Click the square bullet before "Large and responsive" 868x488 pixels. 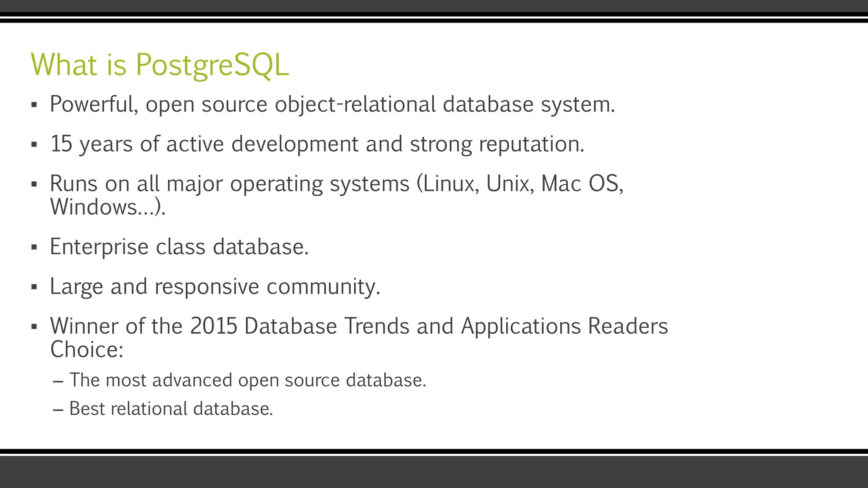click(34, 288)
